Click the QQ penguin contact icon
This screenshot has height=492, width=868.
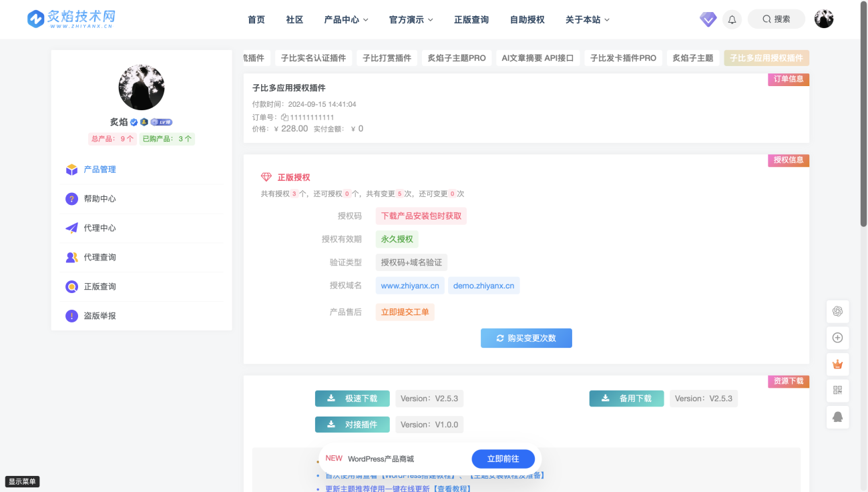[837, 417]
